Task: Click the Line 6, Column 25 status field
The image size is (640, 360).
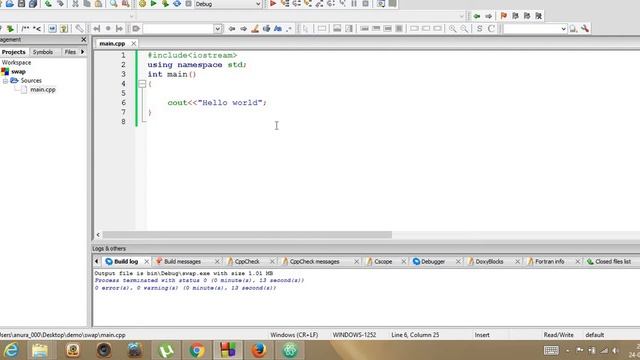Action: click(x=415, y=335)
